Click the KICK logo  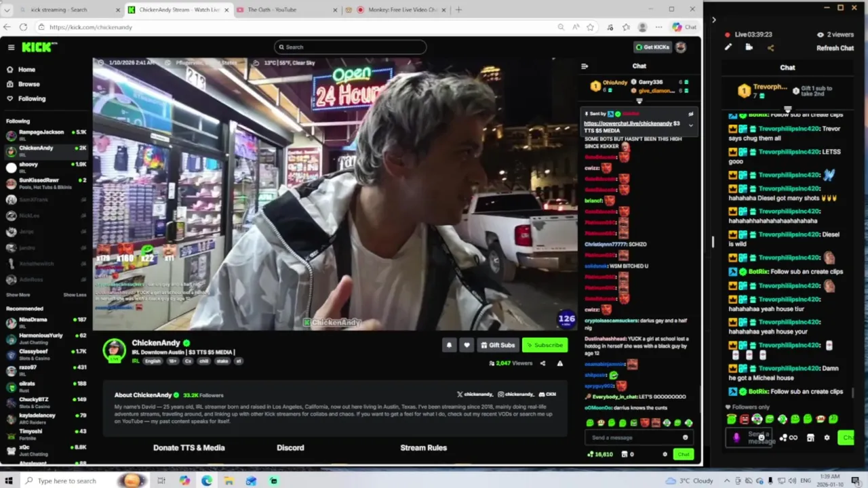tap(39, 47)
